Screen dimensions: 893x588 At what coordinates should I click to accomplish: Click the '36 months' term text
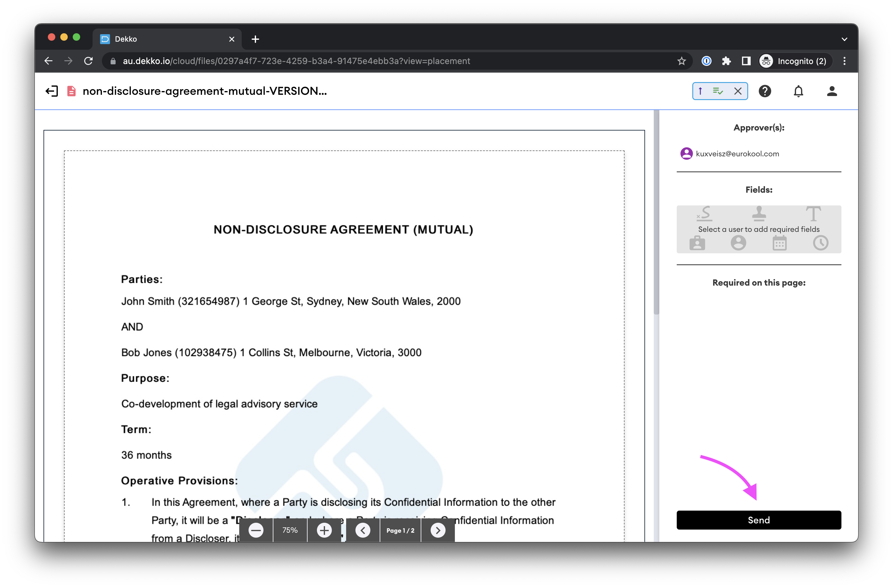pyautogui.click(x=146, y=455)
